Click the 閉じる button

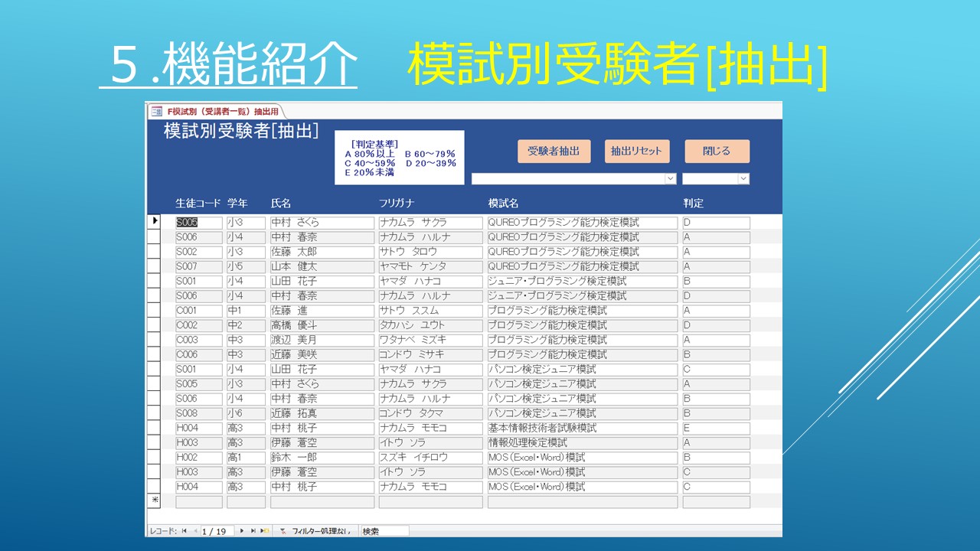point(717,151)
